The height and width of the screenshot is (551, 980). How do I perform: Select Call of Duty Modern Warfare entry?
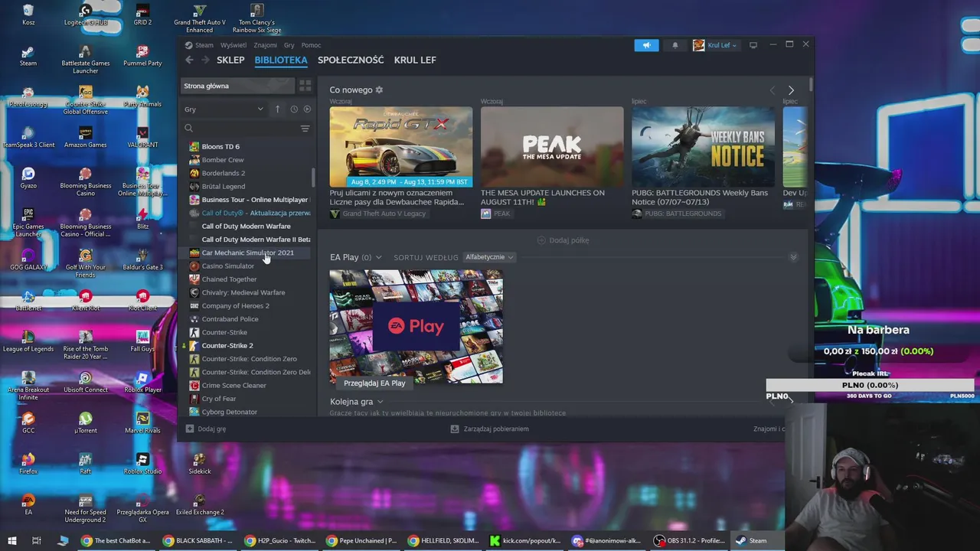246,227
